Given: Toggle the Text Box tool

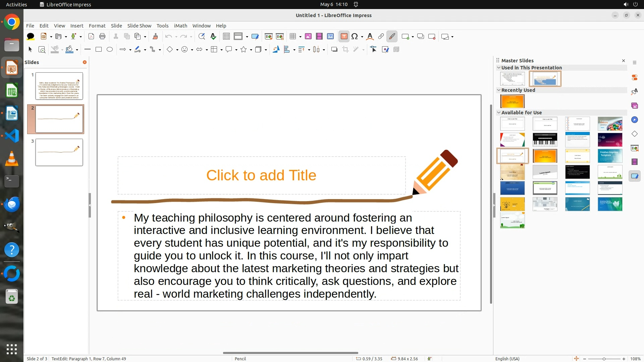Looking at the screenshot, I should [x=344, y=37].
